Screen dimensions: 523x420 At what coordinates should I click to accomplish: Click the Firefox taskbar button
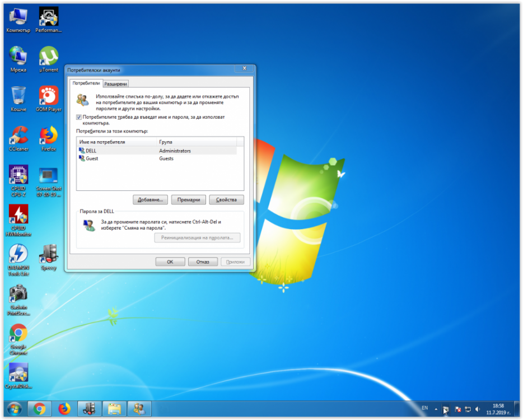point(64,409)
